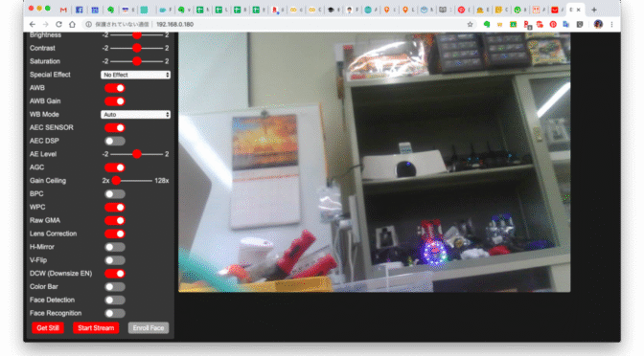This screenshot has width=644, height=356.
Task: Select the currently active browser tab
Action: (x=575, y=10)
